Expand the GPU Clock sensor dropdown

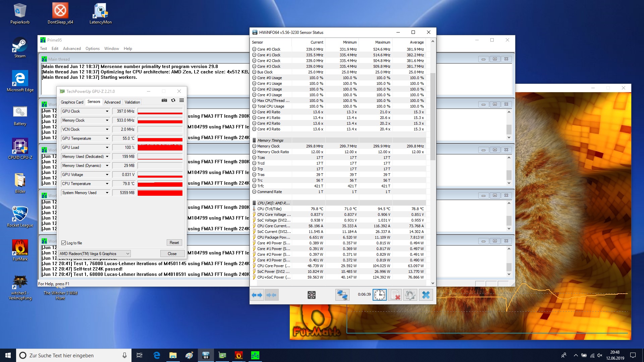(107, 111)
